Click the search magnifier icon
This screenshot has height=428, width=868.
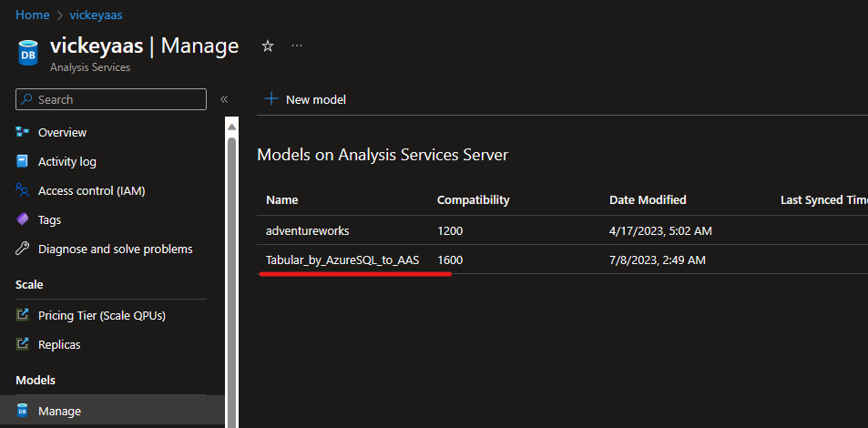coord(27,99)
